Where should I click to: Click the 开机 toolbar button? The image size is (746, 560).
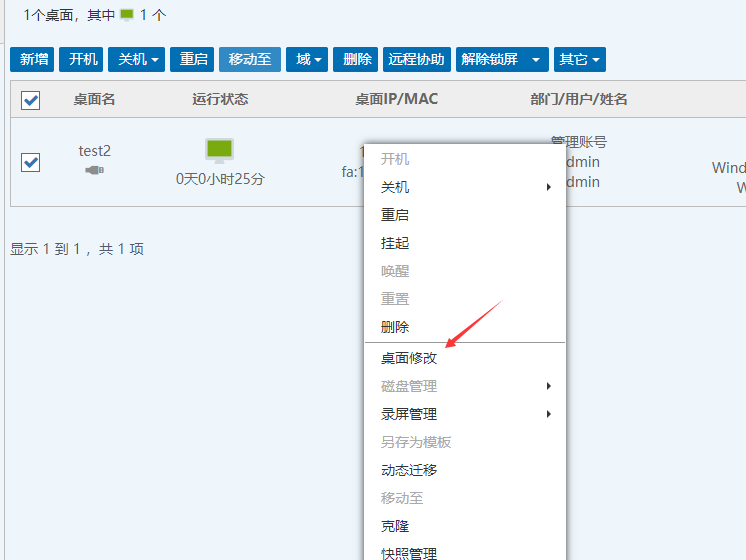tap(81, 59)
